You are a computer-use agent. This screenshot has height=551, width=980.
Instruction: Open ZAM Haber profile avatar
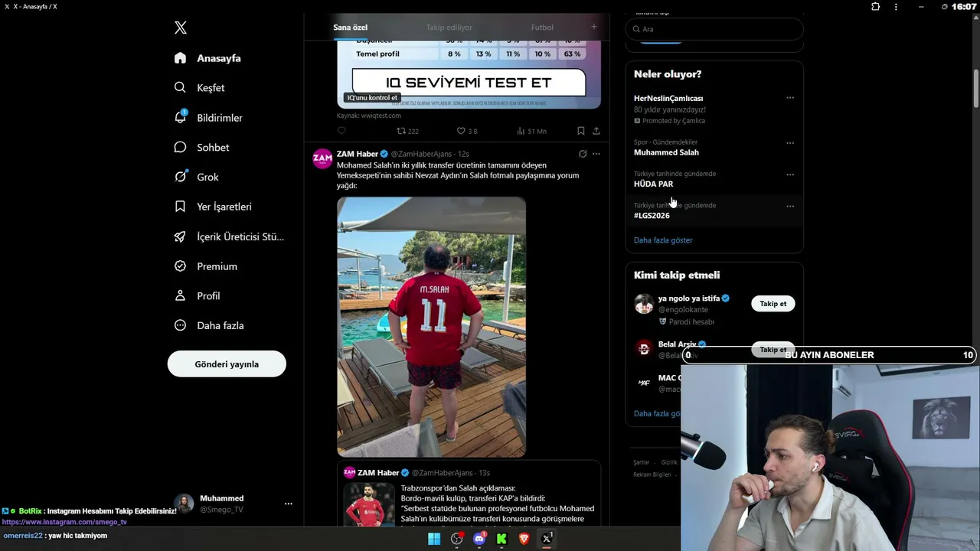point(322,158)
